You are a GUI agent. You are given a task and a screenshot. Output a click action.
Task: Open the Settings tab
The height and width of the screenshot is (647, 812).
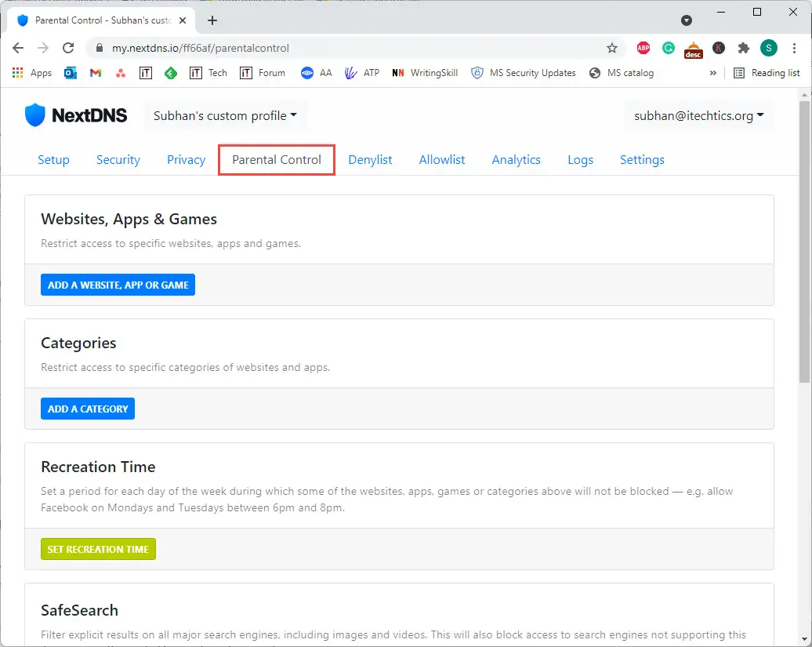pos(642,160)
